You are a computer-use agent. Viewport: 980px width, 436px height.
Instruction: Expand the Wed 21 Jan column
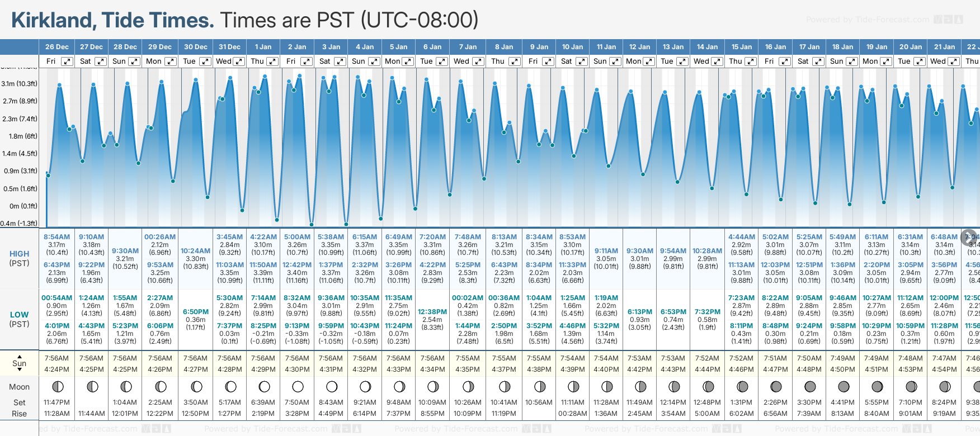pyautogui.click(x=953, y=61)
